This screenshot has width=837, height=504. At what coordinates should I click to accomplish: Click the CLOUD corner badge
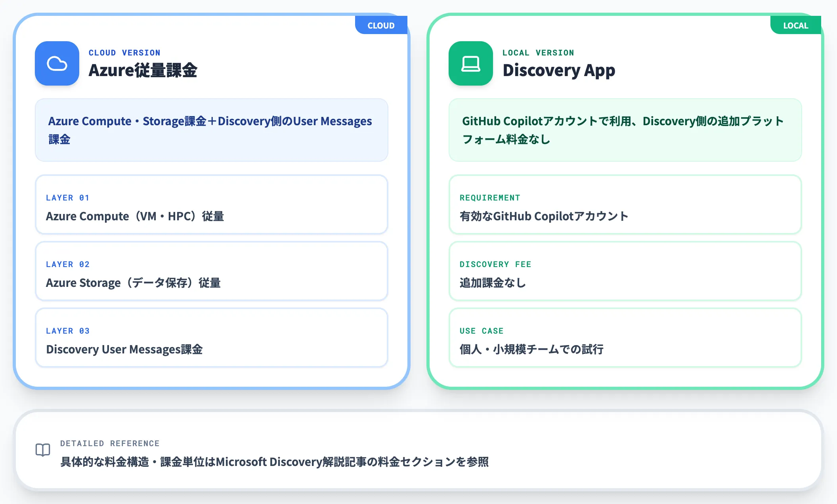point(381,25)
